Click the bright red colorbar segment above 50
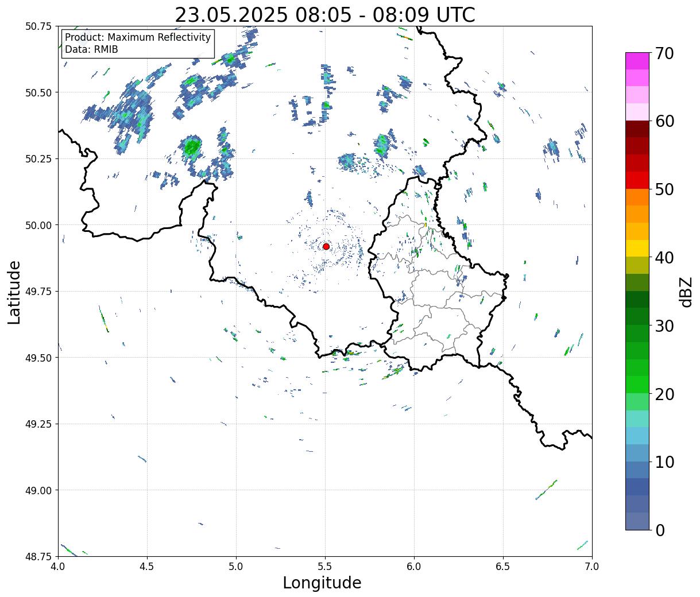The height and width of the screenshot is (597, 700). click(637, 180)
